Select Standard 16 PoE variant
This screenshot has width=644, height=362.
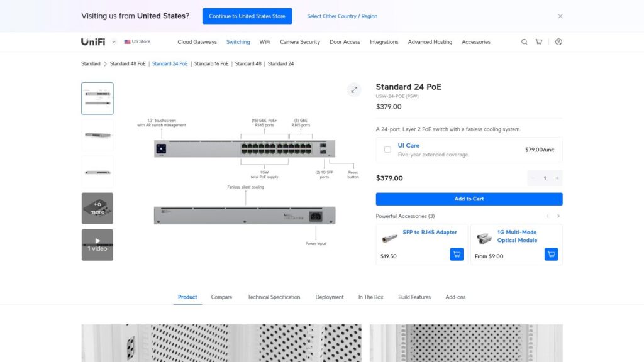(211, 64)
